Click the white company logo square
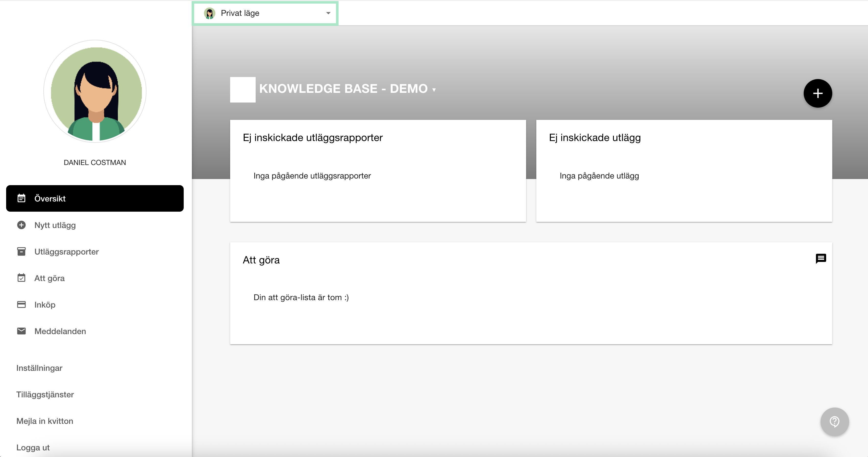 coord(243,90)
